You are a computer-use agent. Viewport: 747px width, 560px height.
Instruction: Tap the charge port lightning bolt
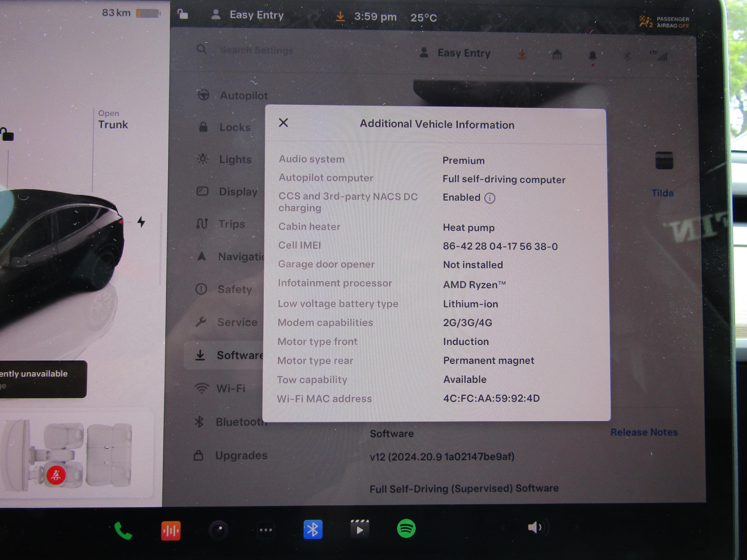coord(141,222)
